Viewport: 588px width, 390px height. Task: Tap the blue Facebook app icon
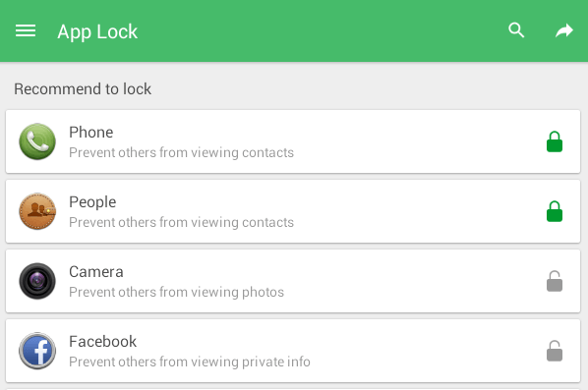pos(37,351)
